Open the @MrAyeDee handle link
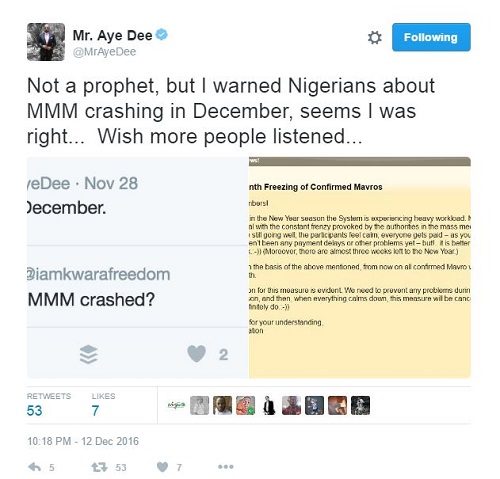The image size is (500, 479). (x=104, y=52)
